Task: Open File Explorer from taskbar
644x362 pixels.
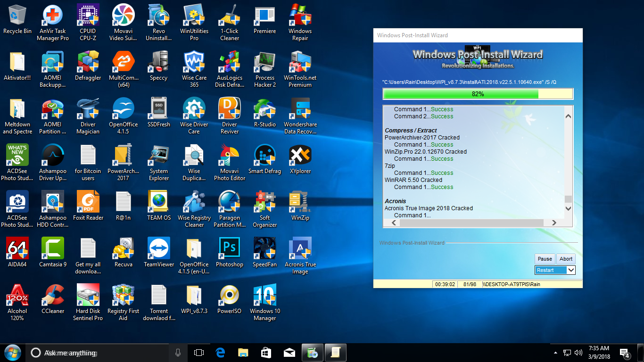Action: (x=243, y=353)
